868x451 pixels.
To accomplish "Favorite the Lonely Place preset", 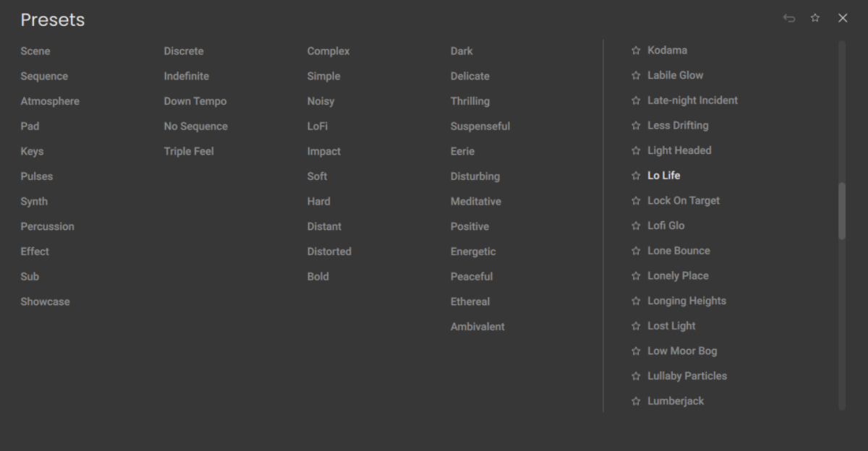I will tap(636, 276).
